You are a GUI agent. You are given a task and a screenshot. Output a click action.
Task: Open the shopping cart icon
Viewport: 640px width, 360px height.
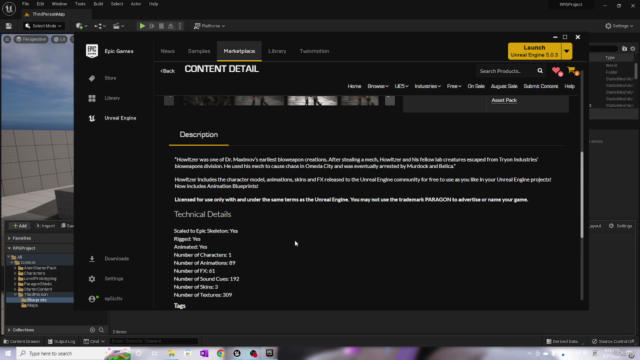click(572, 71)
